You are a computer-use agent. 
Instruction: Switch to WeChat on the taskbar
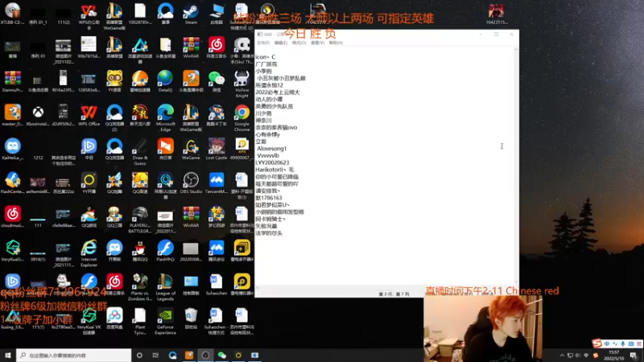[x=222, y=355]
